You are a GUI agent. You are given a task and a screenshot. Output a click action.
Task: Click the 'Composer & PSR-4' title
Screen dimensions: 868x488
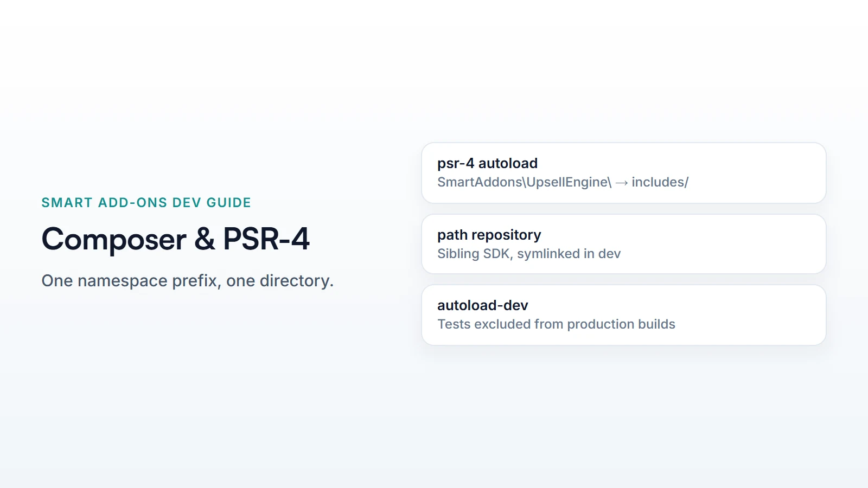pyautogui.click(x=176, y=239)
